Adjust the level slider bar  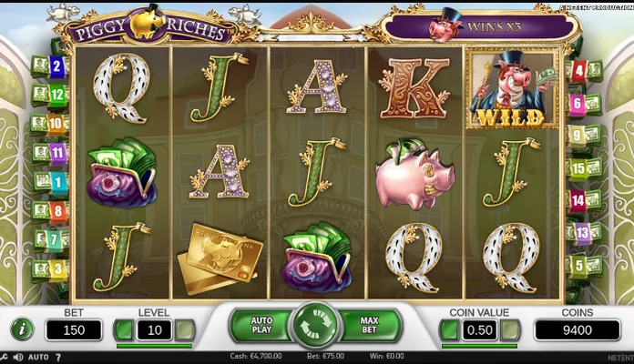point(154,346)
